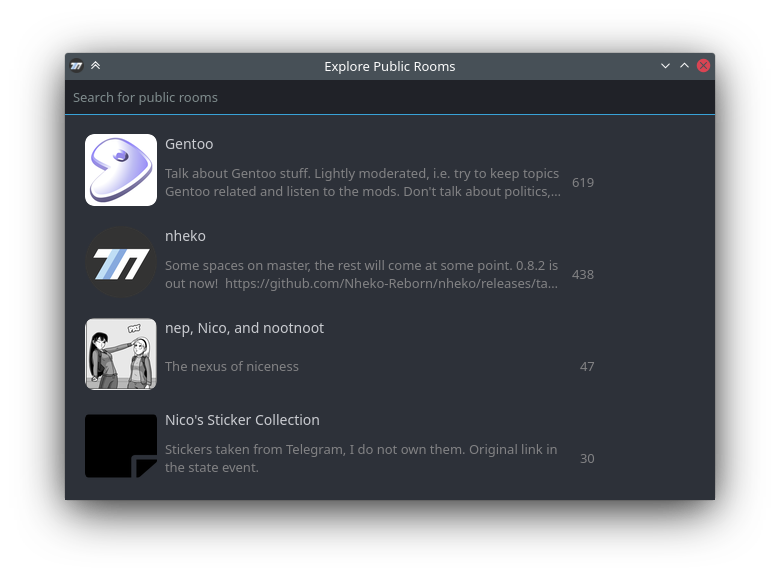Click the black sticker note avatar icon
This screenshot has height=577, width=780.
pos(121,446)
